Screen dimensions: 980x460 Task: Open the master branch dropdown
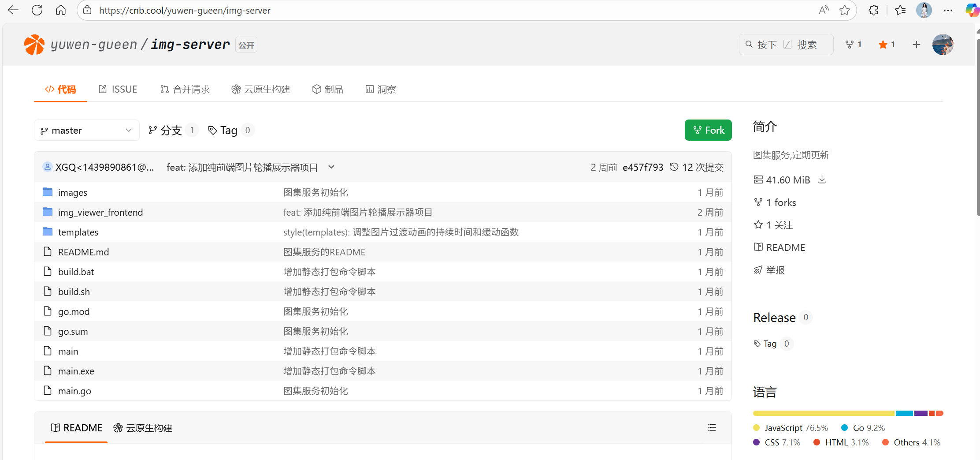(x=86, y=130)
